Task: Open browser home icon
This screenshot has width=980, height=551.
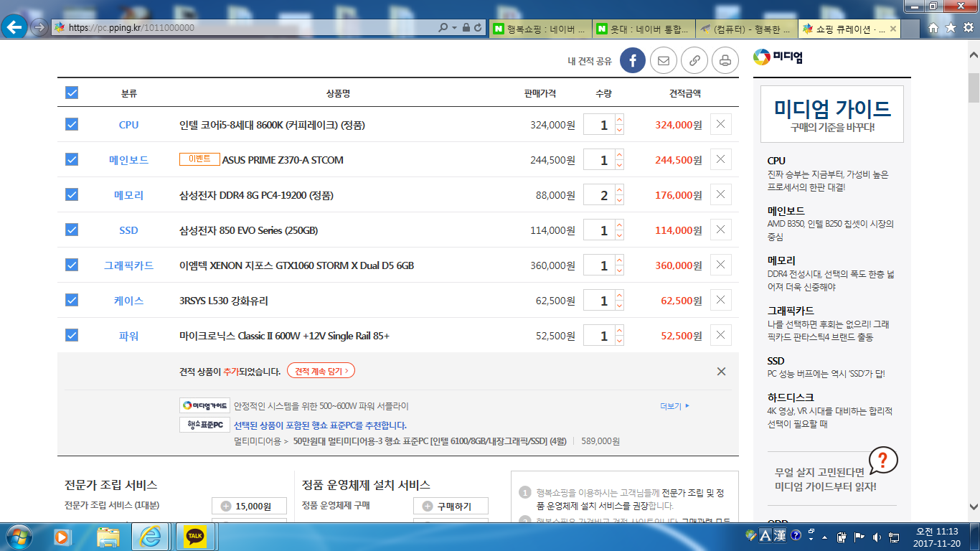Action: (933, 27)
